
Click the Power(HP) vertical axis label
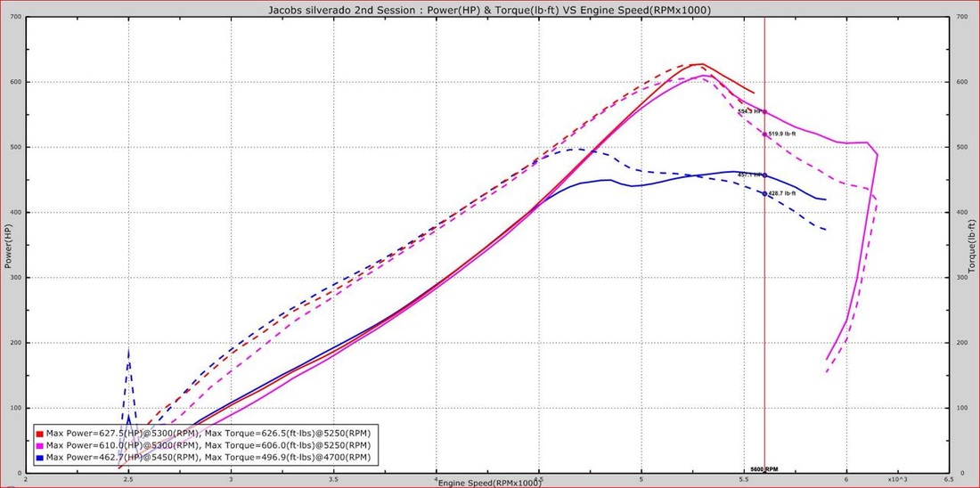point(7,247)
